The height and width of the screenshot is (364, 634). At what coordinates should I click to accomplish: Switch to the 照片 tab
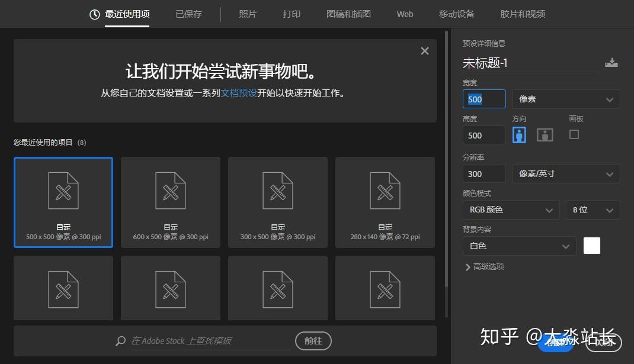point(248,14)
